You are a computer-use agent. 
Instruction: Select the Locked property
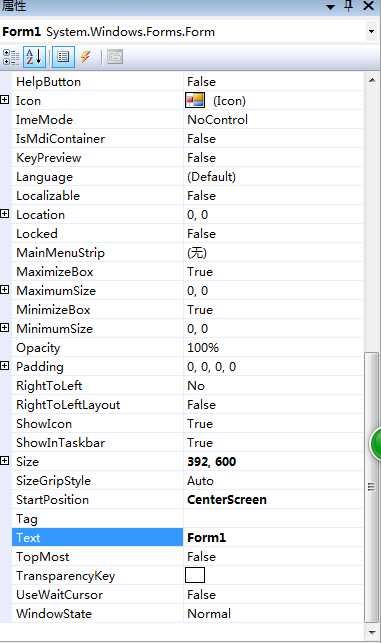pos(37,234)
